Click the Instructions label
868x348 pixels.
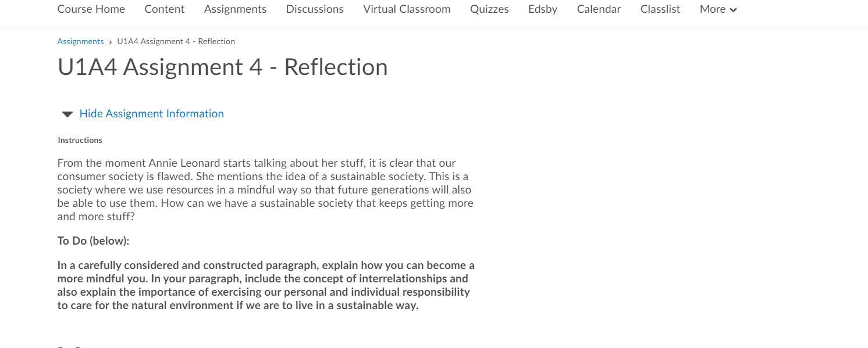tap(80, 140)
